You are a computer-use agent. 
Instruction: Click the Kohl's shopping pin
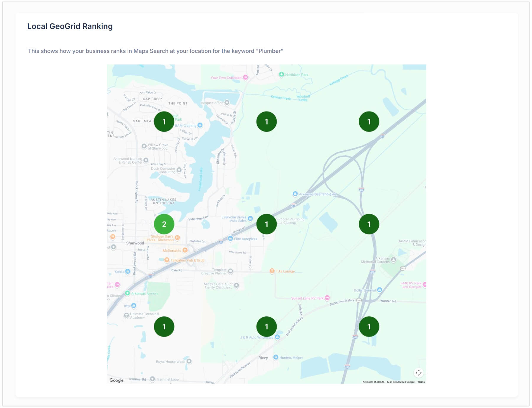[128, 271]
